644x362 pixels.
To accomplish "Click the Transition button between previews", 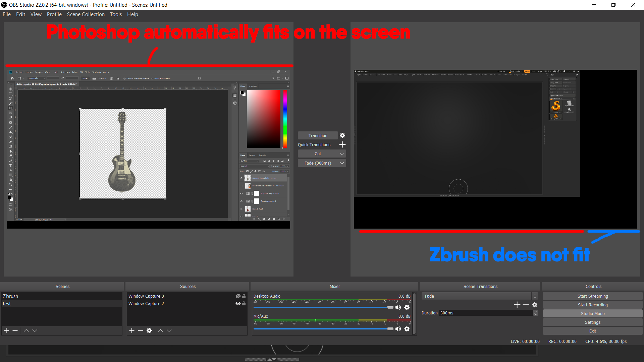I will point(318,135).
